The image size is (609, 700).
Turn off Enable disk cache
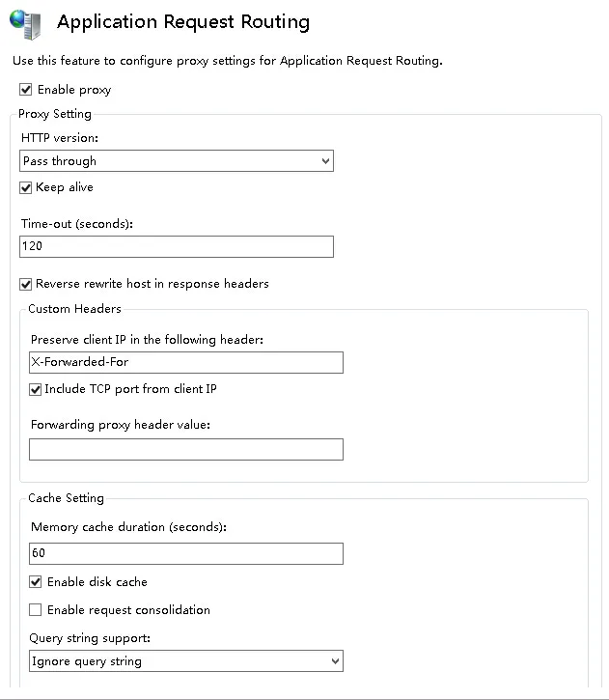coord(36,582)
